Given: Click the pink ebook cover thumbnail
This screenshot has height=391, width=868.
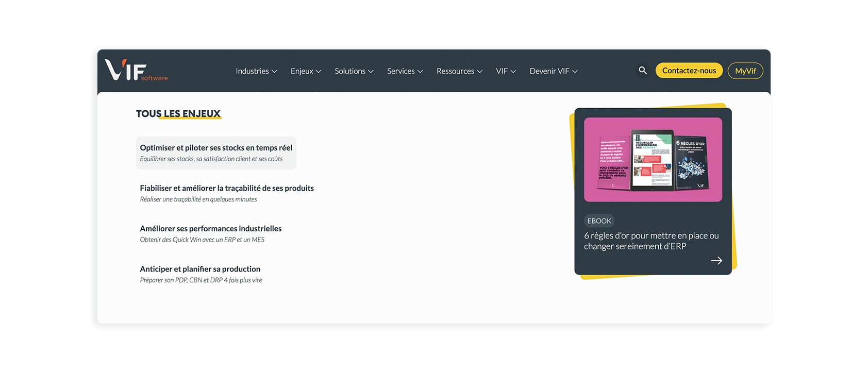Looking at the screenshot, I should (x=653, y=160).
